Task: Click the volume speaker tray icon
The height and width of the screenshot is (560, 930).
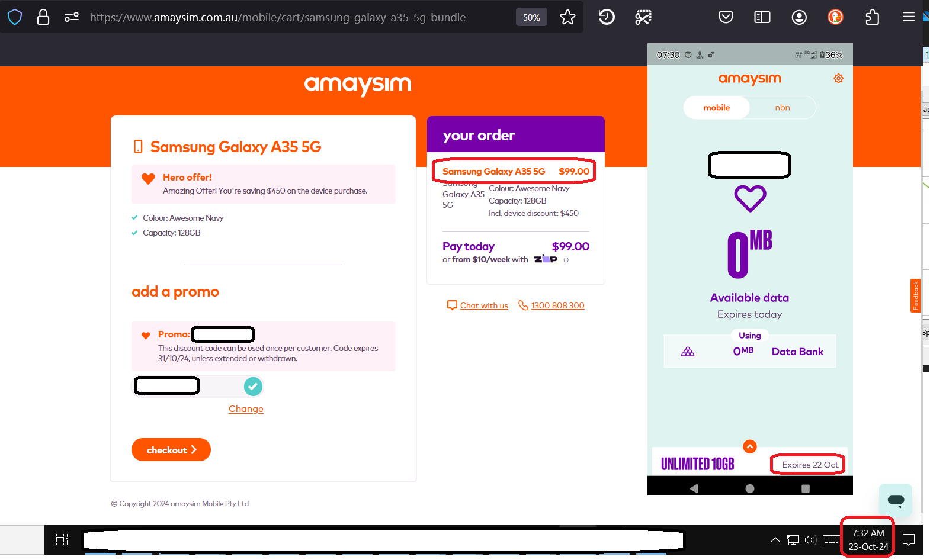Action: [810, 539]
